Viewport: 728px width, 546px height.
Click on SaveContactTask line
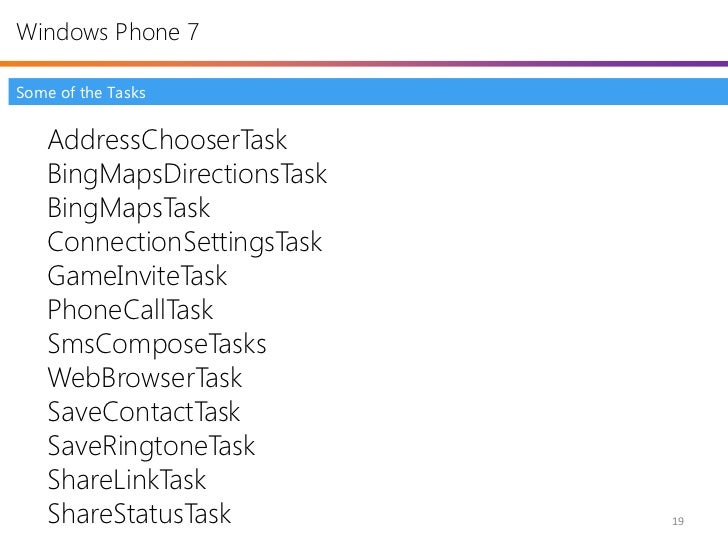point(144,412)
